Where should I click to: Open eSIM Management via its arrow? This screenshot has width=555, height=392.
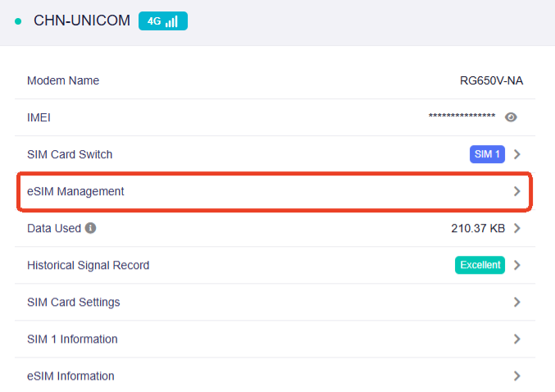pyautogui.click(x=517, y=191)
